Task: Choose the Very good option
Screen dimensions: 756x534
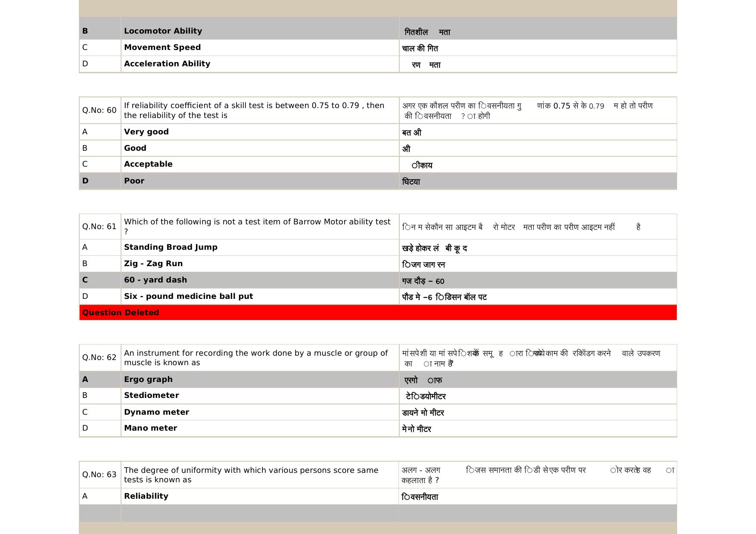Action: point(146,132)
